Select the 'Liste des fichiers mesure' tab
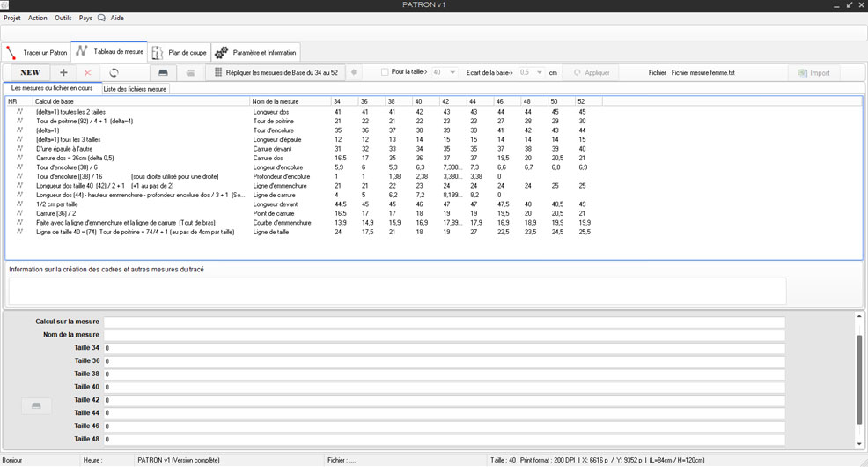This screenshot has height=467, width=868. (135, 89)
